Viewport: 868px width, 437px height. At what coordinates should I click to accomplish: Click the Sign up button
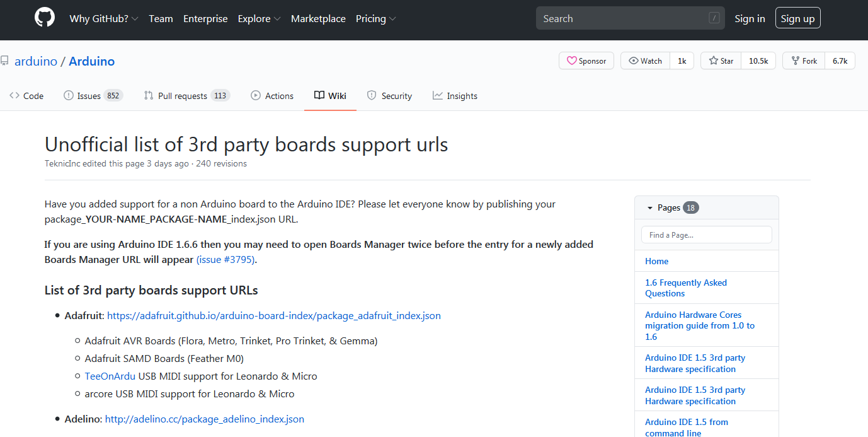click(797, 19)
